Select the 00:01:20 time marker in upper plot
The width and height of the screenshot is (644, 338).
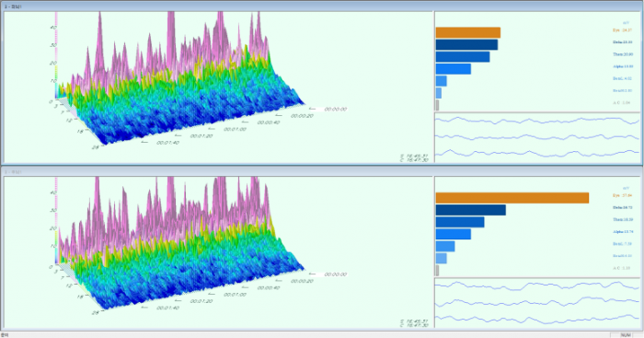[x=201, y=135]
